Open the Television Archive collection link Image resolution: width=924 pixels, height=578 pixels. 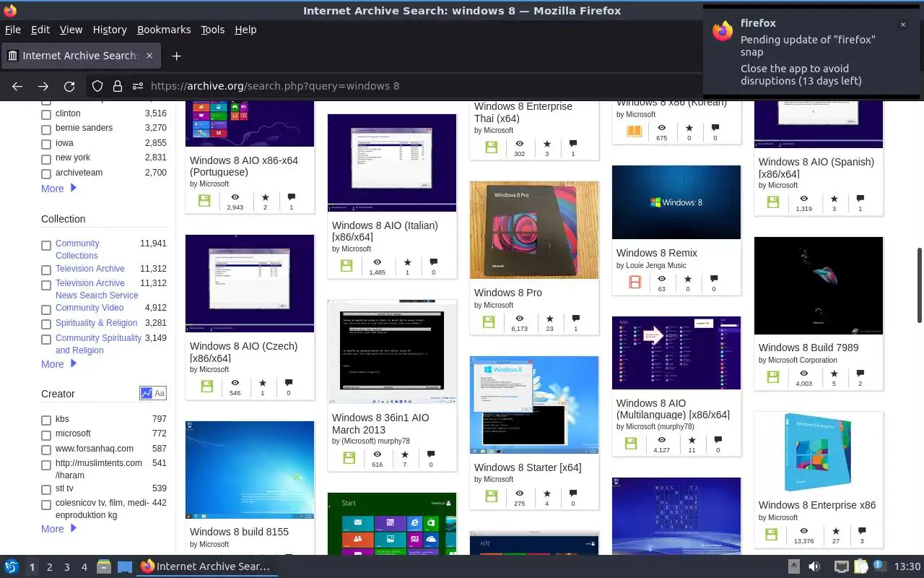(90, 269)
